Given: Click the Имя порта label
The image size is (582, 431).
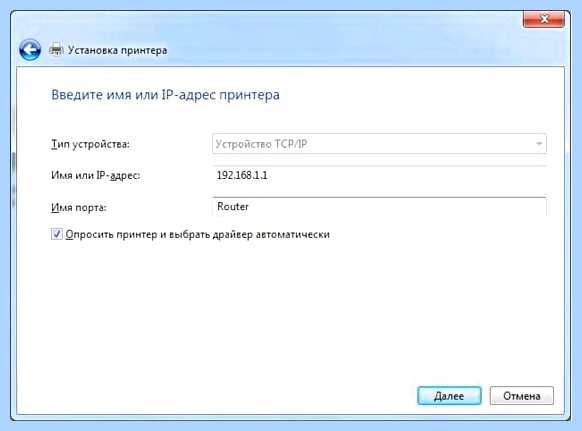Looking at the screenshot, I should (x=78, y=207).
